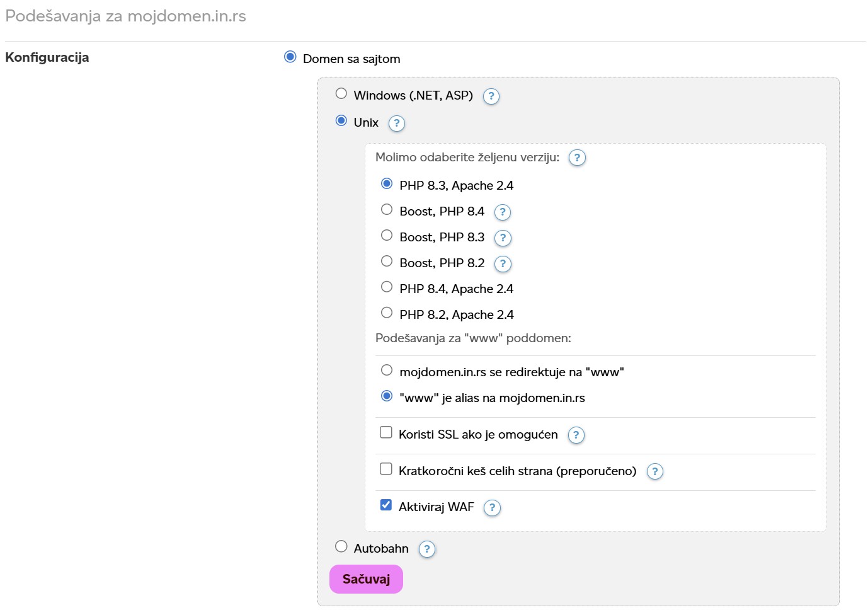Select redirect mojdomen.in.rs to 'www' option
868x610 pixels.
pos(387,371)
